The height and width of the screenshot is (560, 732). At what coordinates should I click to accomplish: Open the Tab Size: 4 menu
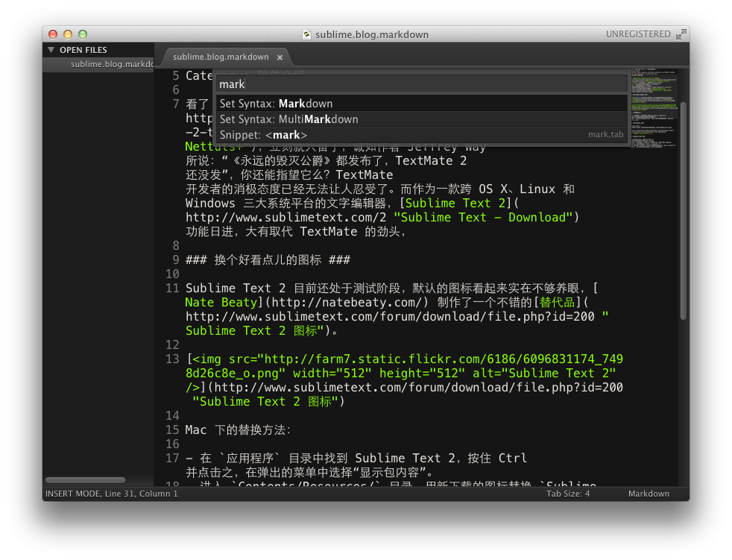click(568, 494)
